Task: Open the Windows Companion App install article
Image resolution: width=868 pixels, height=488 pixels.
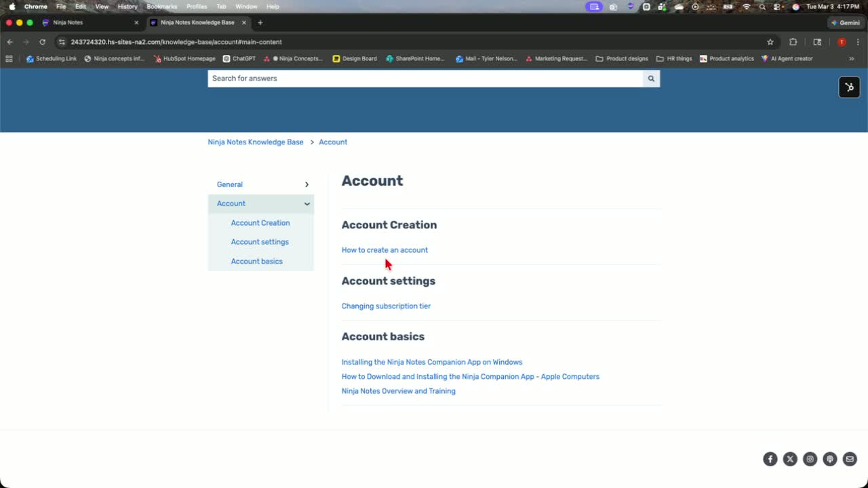Action: tap(432, 362)
